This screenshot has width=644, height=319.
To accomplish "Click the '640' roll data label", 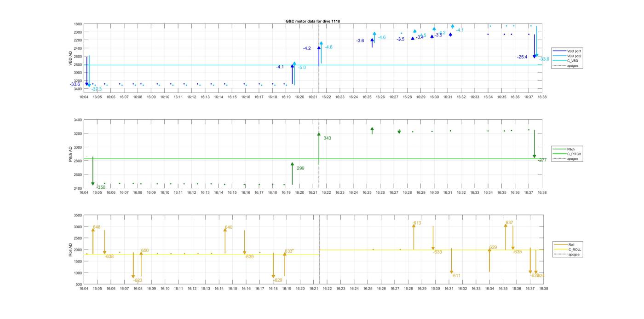I will point(229,227).
